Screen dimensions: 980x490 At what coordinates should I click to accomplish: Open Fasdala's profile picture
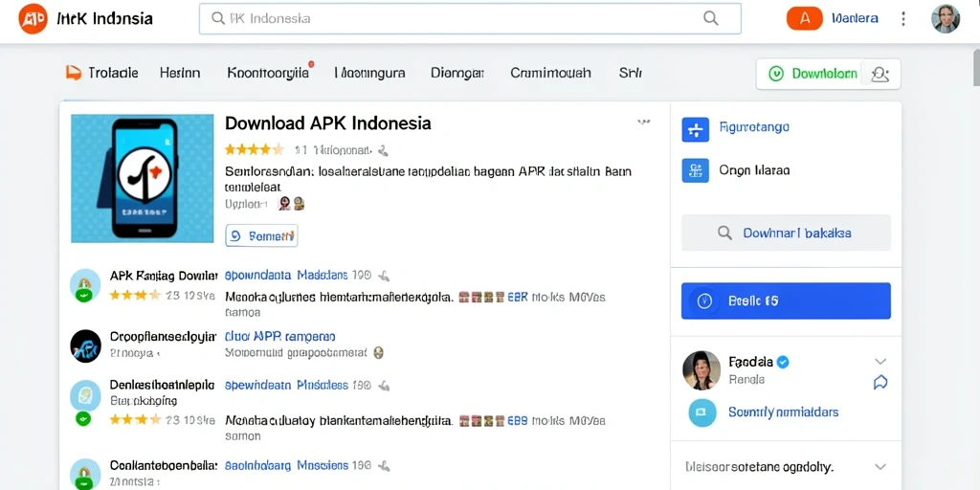tap(702, 370)
